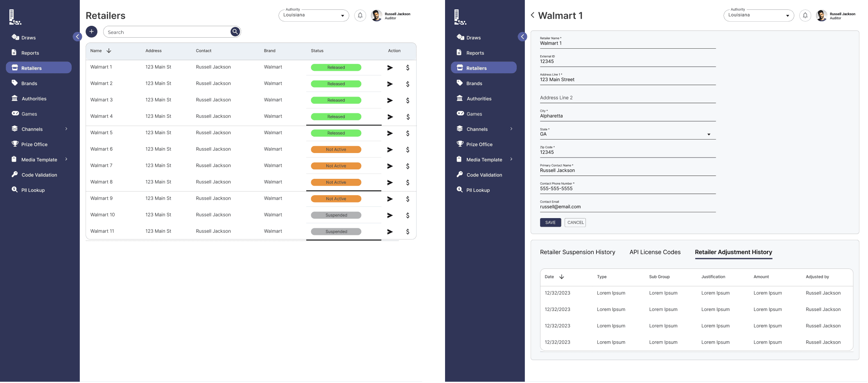Open Authority dropdown in Retailers screen
The width and height of the screenshot is (868, 383).
pos(314,16)
